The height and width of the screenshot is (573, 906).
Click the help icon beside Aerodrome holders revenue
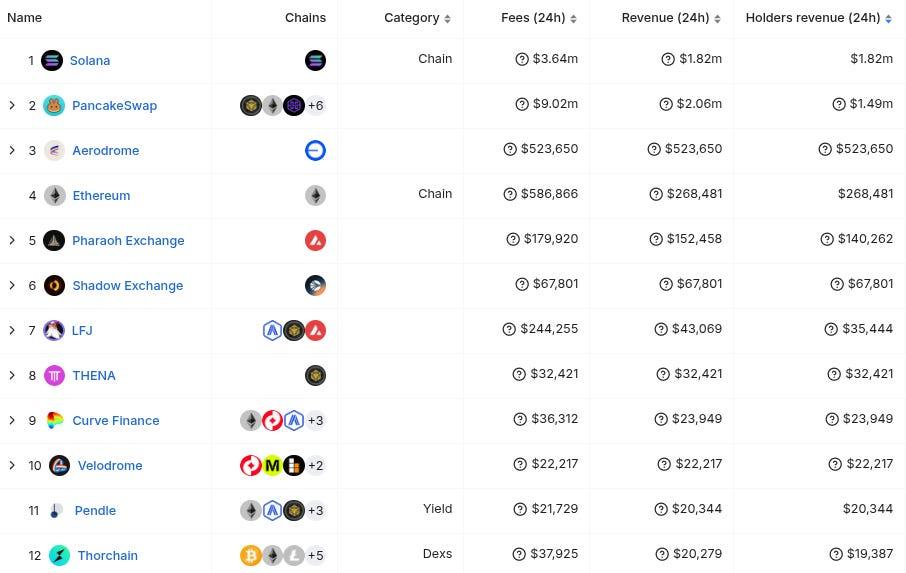click(x=825, y=149)
